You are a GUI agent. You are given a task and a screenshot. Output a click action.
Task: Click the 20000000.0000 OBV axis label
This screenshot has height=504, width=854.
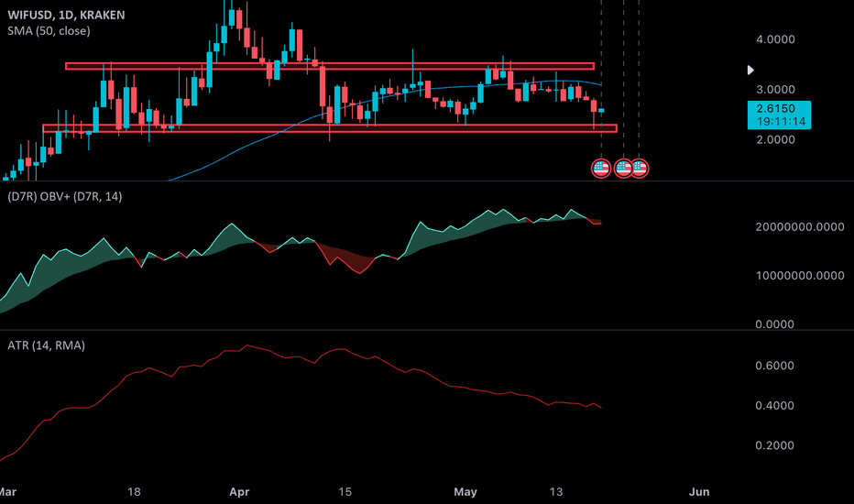click(800, 226)
